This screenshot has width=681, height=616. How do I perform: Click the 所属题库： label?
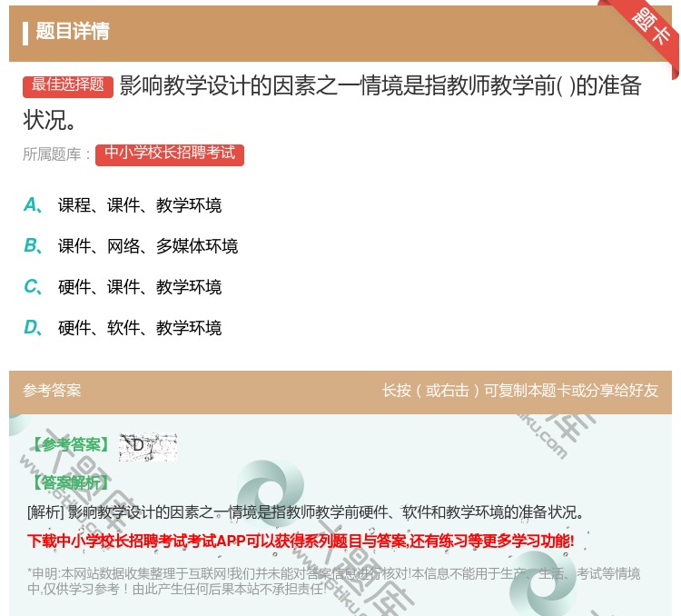coord(57,154)
